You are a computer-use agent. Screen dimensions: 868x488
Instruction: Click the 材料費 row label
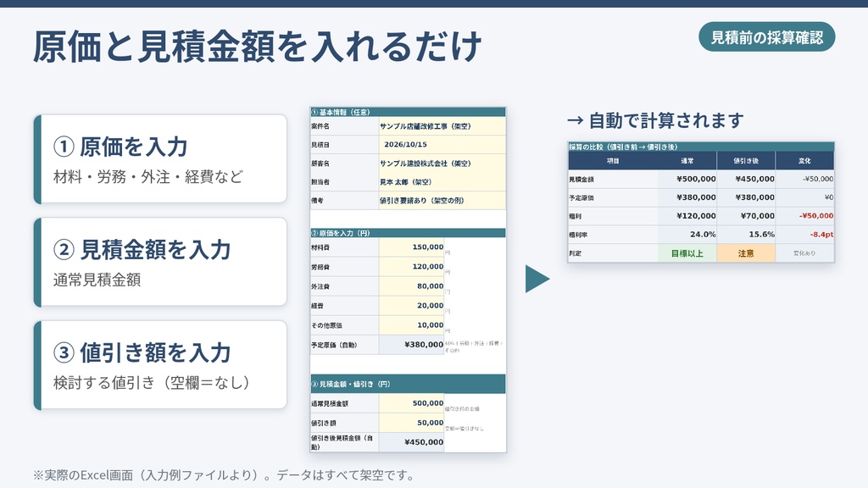pyautogui.click(x=320, y=248)
